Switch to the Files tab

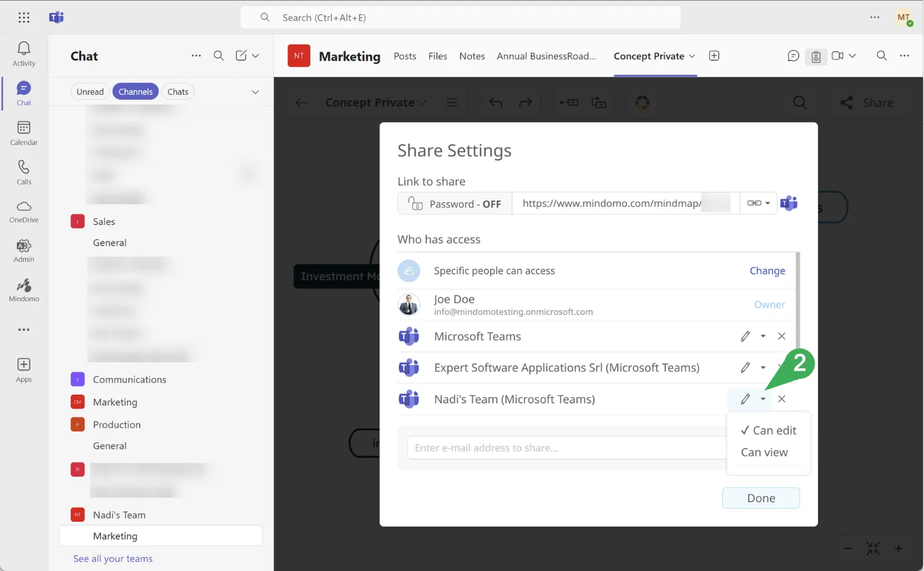point(437,56)
